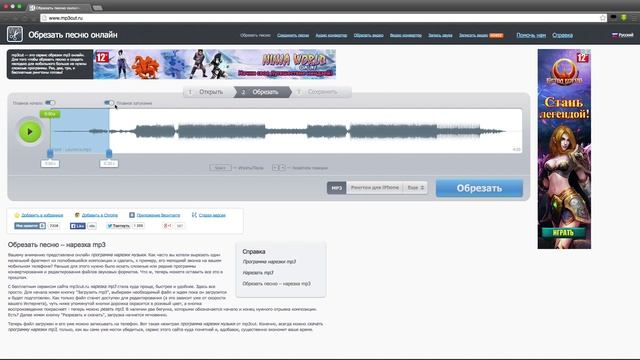
Task: Open 'Обрезать песню – нарезка mp3' help link
Action: coord(276,284)
